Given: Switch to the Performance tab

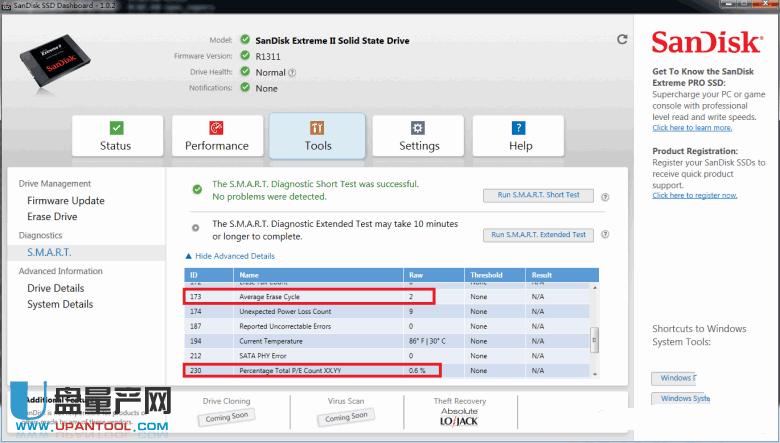Looking at the screenshot, I should point(217,136).
